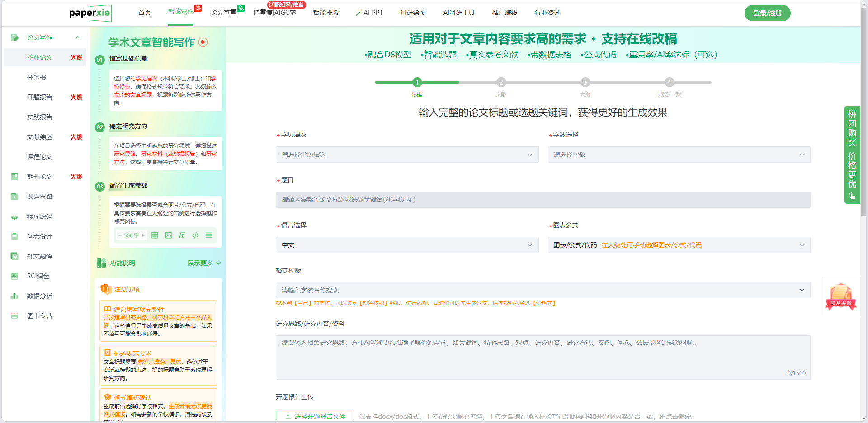Decrease word count with the minus stepper
The height and width of the screenshot is (423, 868).
click(x=120, y=235)
